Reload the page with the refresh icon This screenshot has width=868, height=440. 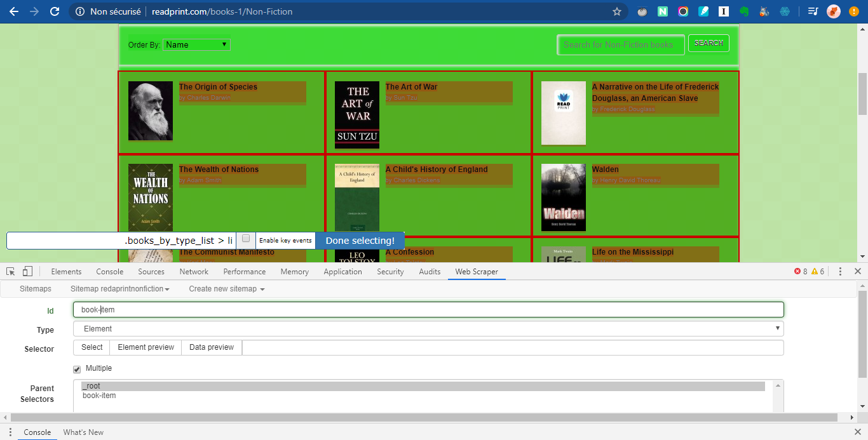(55, 11)
